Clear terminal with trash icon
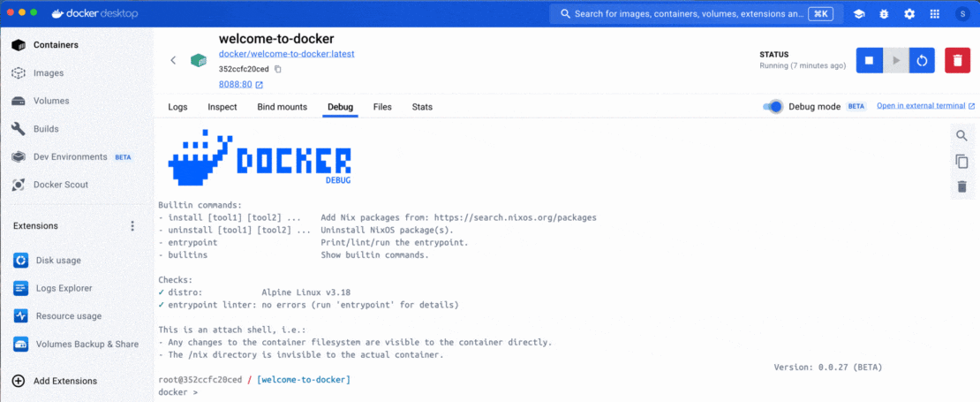This screenshot has width=980, height=402. pos(961,186)
